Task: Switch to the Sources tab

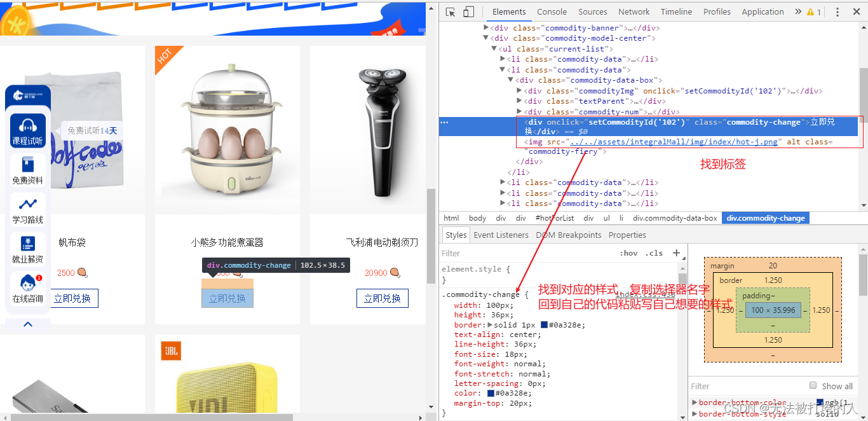Action: click(593, 12)
